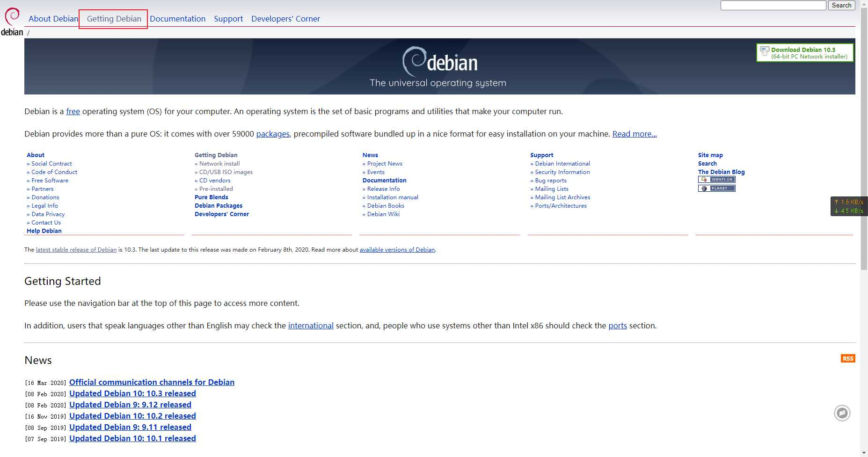Viewport: 868px width, 457px height.
Task: Click the round chat bubble icon
Action: pos(842,413)
